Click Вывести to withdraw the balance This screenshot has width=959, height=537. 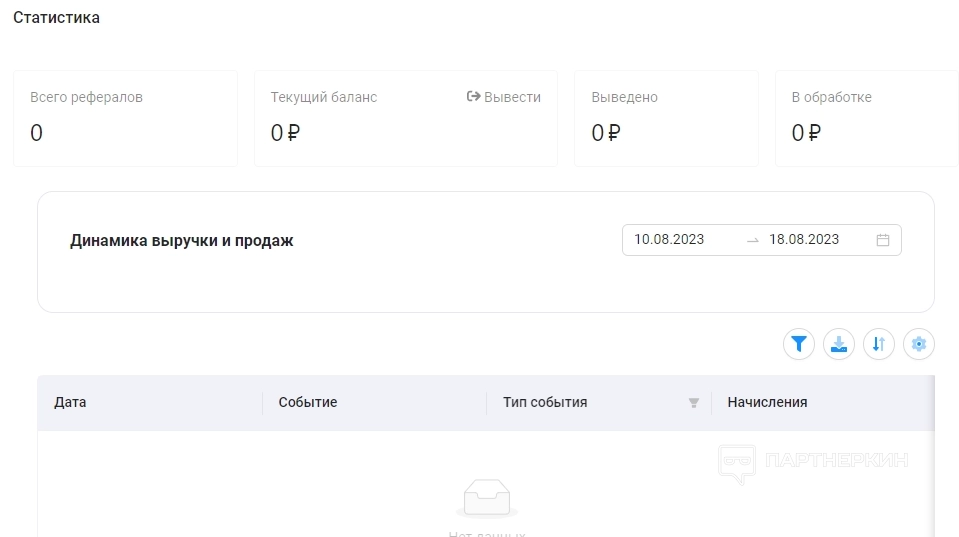(x=504, y=97)
